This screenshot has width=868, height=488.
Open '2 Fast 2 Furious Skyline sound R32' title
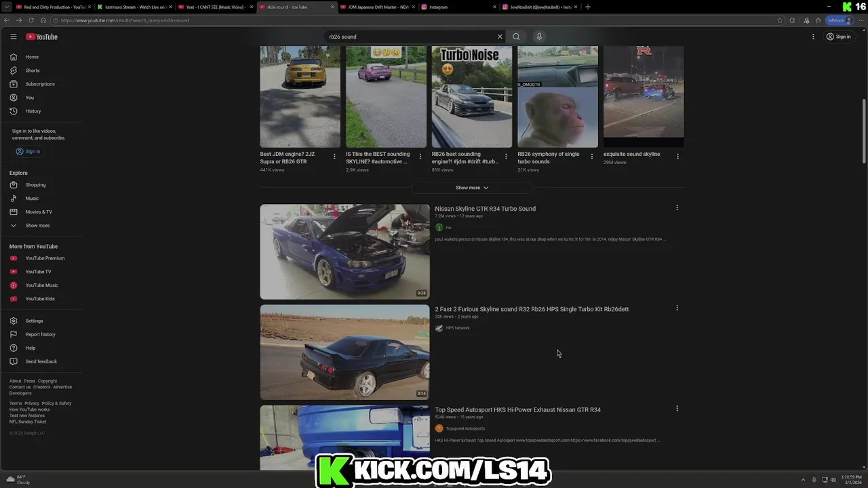532,309
